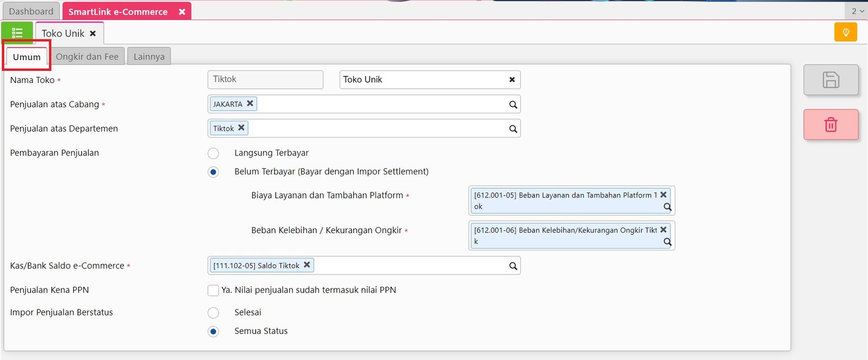Click the orange lightbulb hint icon
Screen dimensions: 868x360
(x=845, y=33)
